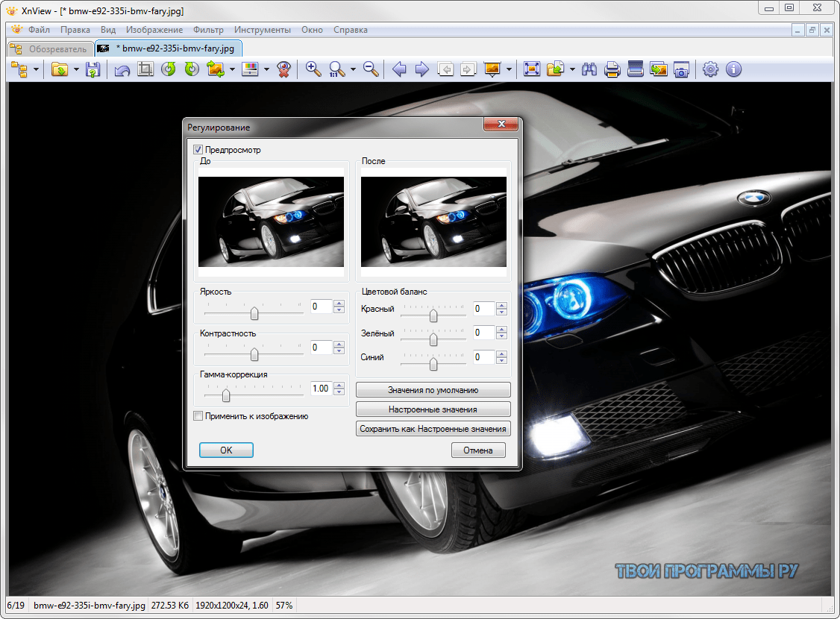Capture screen with the camera icon
This screenshot has width=840, height=619.
pyautogui.click(x=681, y=69)
